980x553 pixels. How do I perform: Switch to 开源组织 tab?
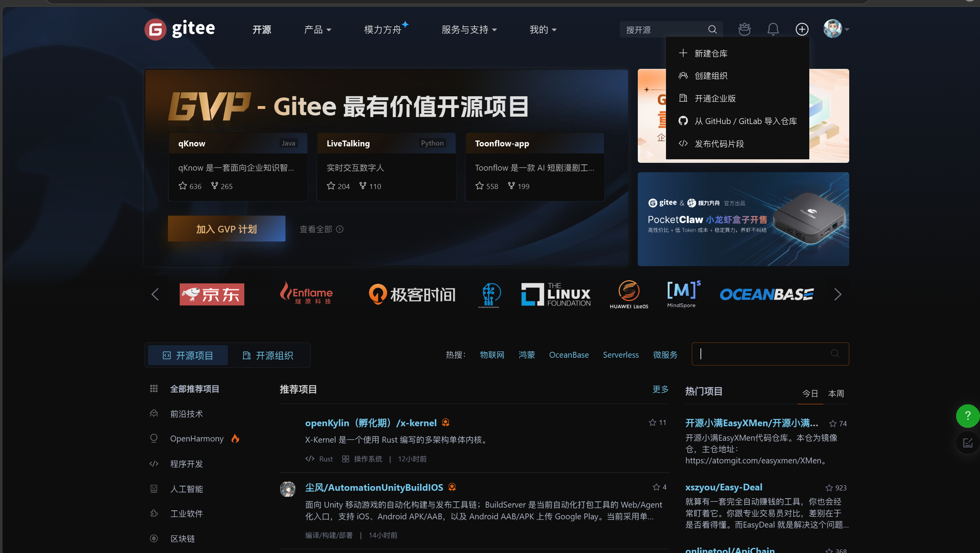tap(268, 355)
